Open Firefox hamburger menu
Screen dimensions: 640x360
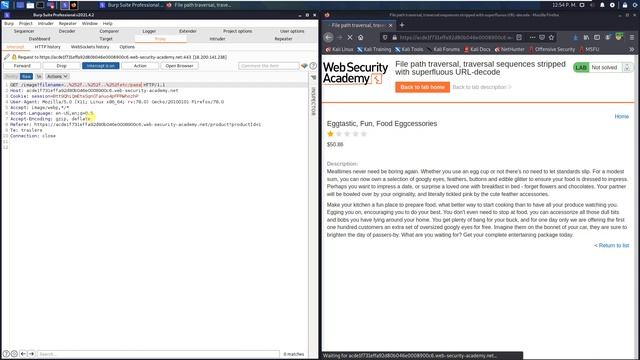632,37
